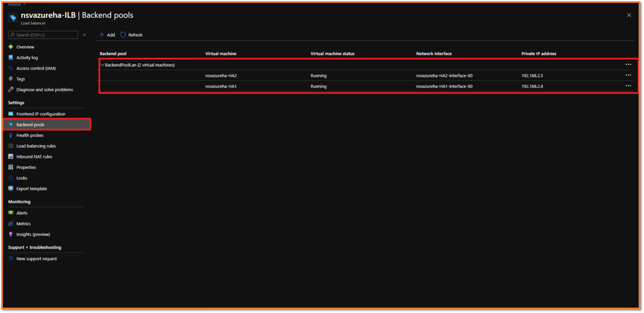The image size is (644, 313).
Task: Click Running status for nsvazureha-HA1
Action: point(318,86)
